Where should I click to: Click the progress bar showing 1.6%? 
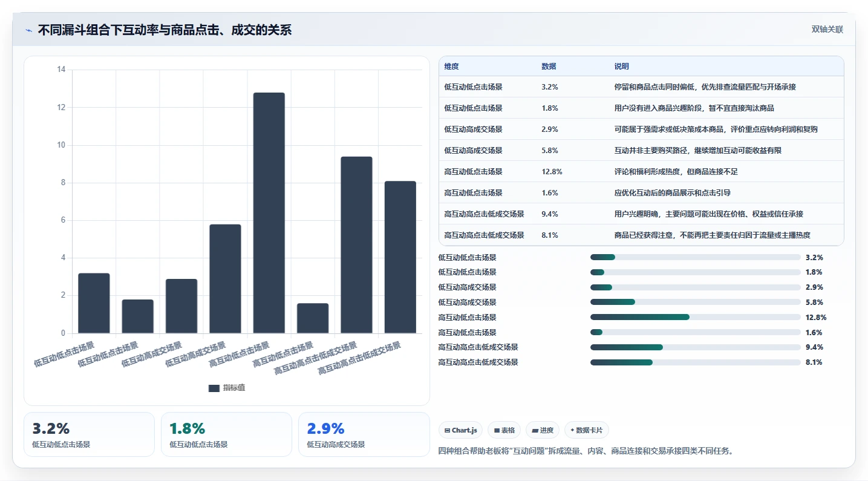[695, 332]
